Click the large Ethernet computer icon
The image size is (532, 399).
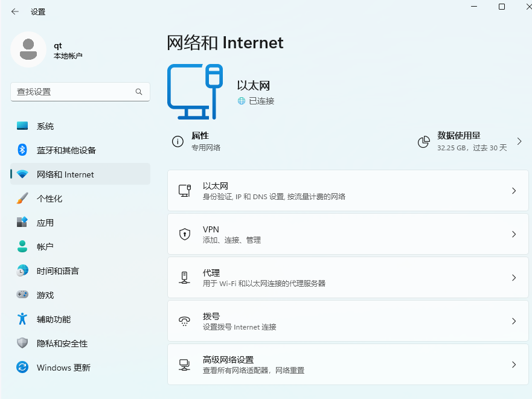click(x=195, y=92)
